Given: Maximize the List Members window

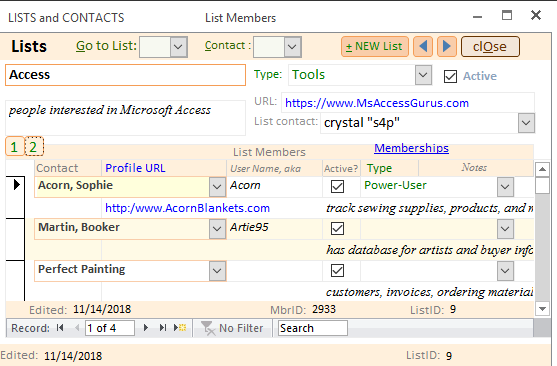Looking at the screenshot, I should [507, 15].
